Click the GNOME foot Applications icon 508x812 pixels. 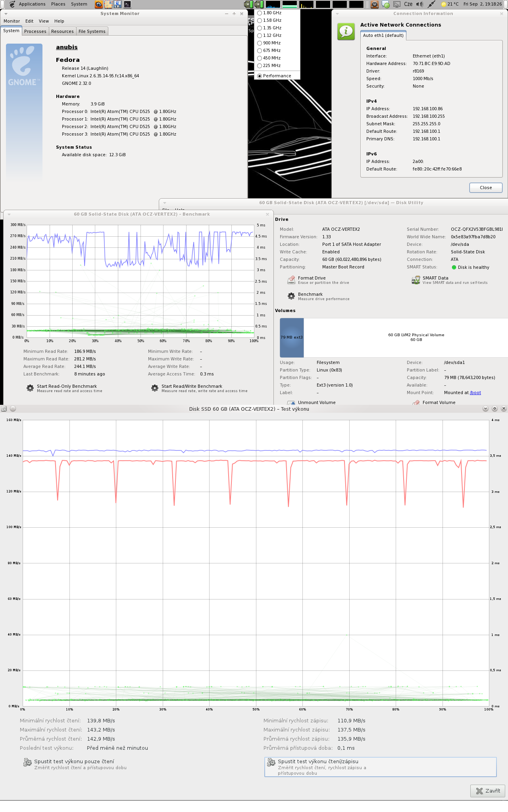click(x=12, y=4)
